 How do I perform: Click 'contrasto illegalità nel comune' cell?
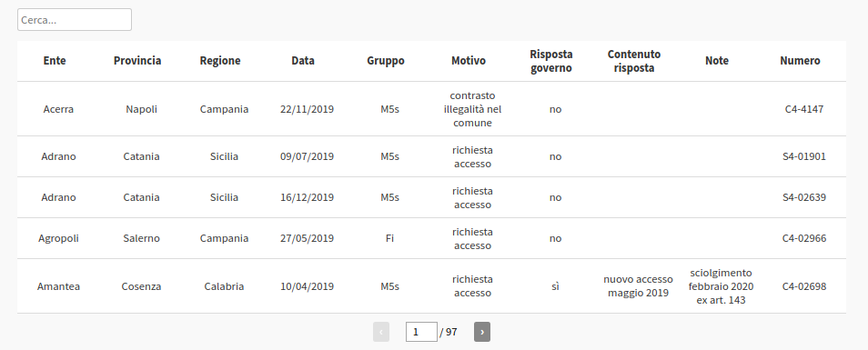[473, 109]
